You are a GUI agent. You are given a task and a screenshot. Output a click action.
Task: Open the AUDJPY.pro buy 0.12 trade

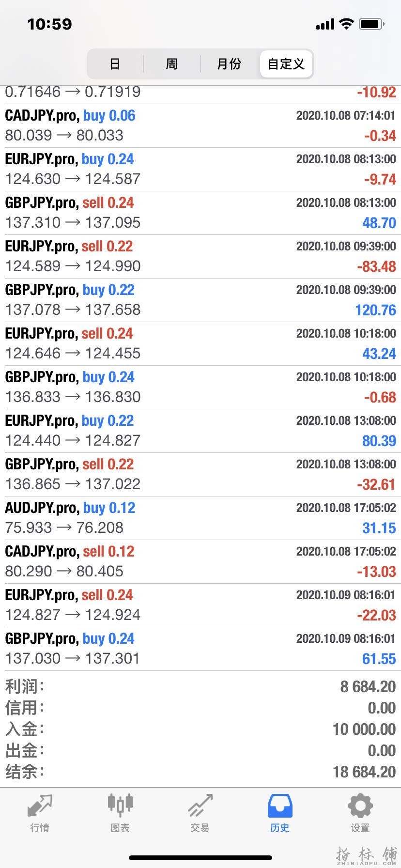[x=200, y=518]
